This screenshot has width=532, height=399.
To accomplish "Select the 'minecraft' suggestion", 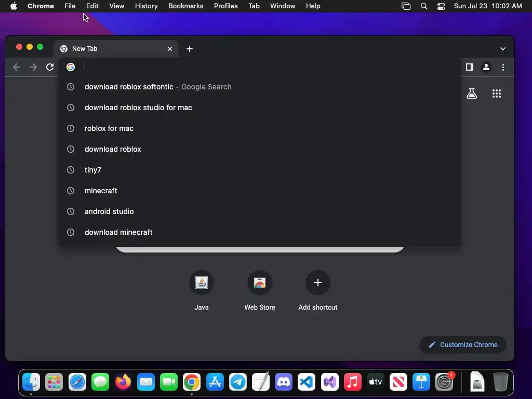I will (x=260, y=191).
